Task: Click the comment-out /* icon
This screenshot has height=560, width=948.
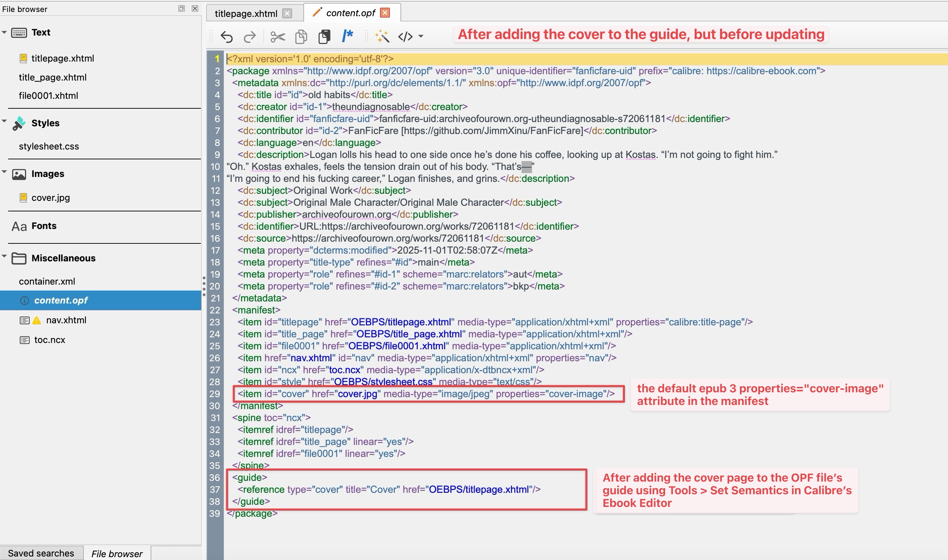Action: (347, 36)
